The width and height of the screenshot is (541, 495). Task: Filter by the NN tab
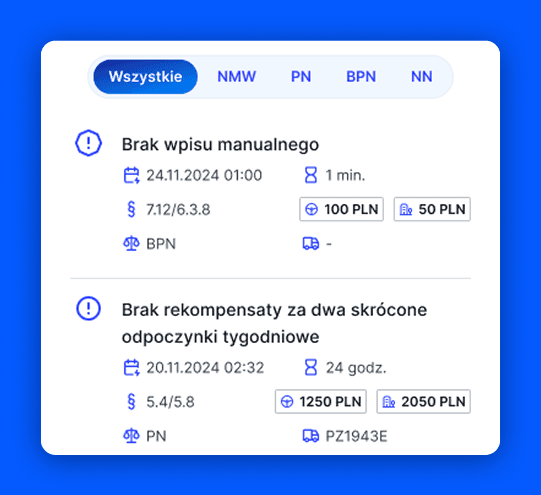click(x=421, y=77)
